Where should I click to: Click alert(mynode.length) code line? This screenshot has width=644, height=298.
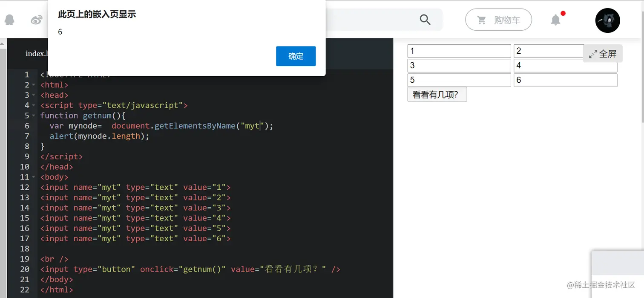click(x=99, y=136)
